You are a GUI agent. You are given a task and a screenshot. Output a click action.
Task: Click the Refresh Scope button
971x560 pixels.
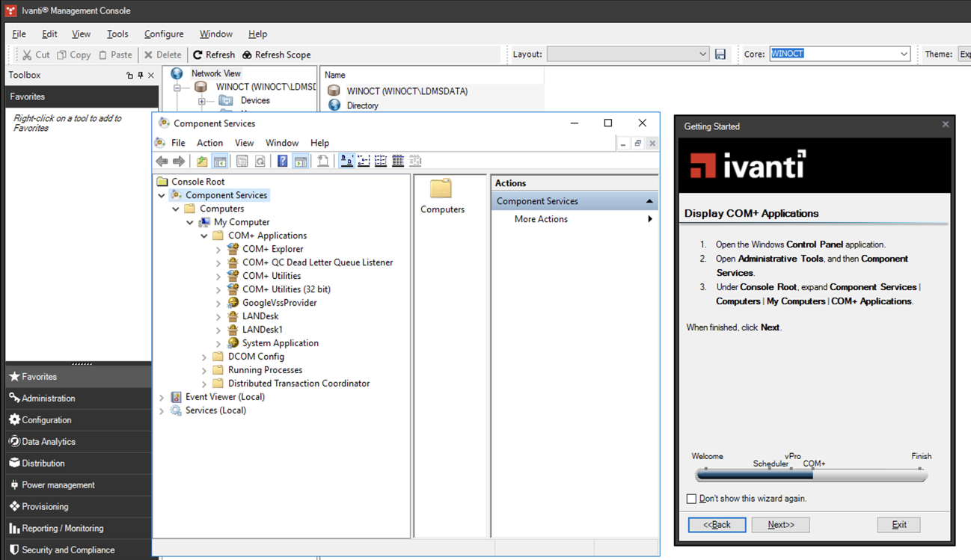click(275, 55)
